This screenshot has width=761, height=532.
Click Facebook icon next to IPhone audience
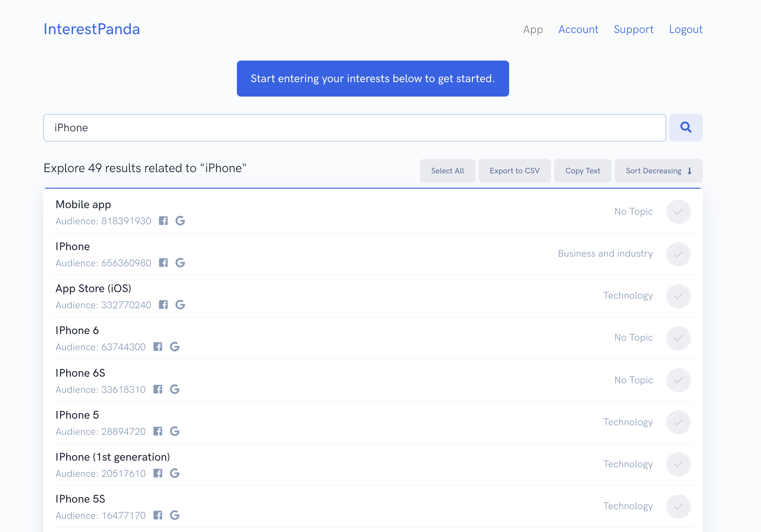[163, 263]
